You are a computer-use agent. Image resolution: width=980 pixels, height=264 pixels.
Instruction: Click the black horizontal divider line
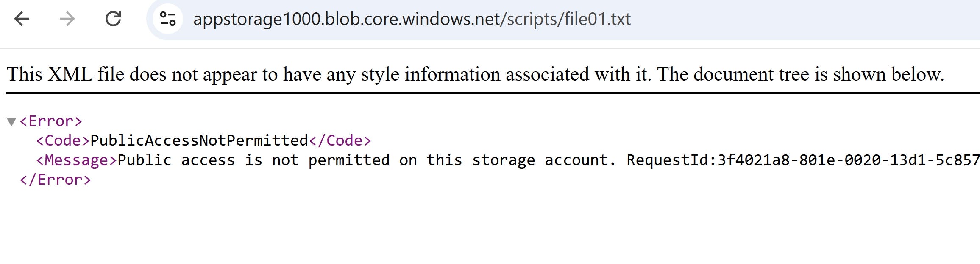[493, 93]
